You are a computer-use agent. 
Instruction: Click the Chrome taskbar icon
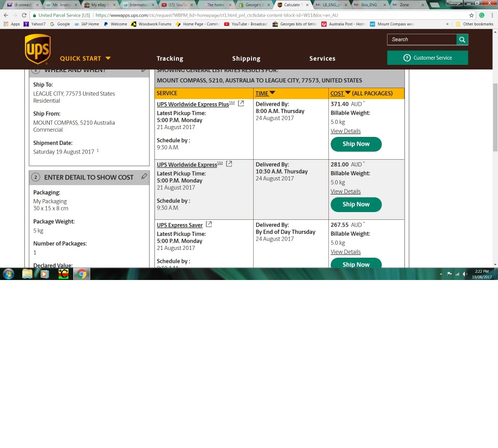point(81,274)
